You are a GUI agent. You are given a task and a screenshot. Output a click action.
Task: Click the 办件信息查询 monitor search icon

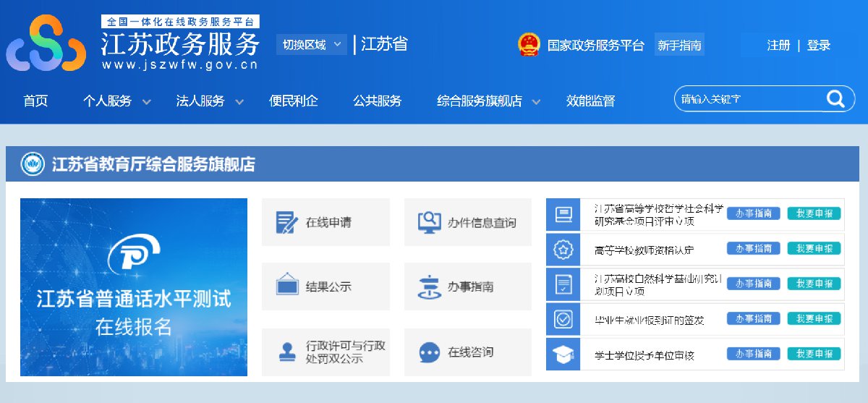429,222
